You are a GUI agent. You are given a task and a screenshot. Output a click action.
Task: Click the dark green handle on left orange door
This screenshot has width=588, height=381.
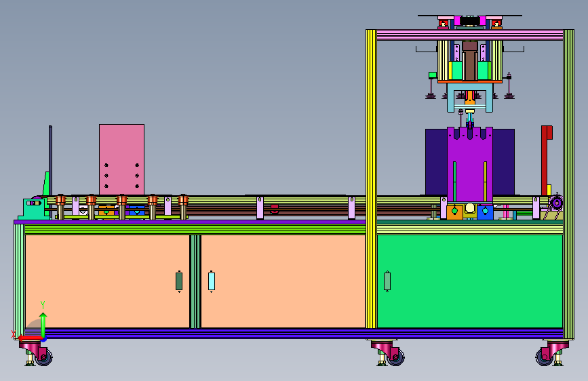[x=179, y=281]
